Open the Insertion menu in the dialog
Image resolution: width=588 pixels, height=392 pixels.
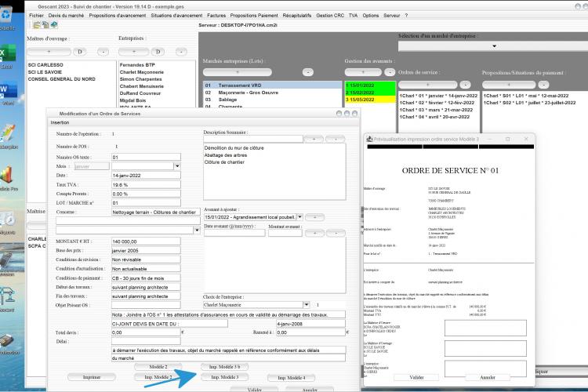(x=60, y=122)
